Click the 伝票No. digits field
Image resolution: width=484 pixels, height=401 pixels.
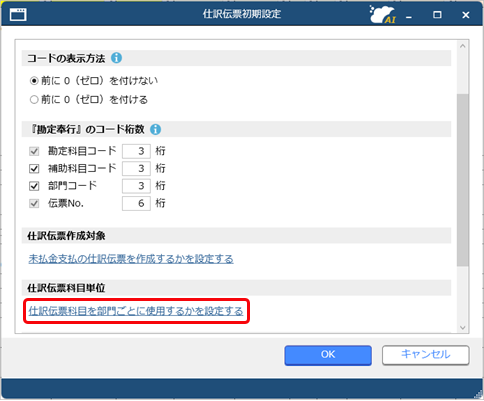pos(136,203)
